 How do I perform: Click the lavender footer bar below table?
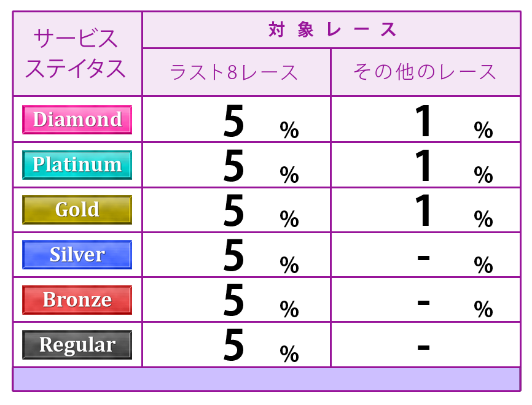point(267,379)
